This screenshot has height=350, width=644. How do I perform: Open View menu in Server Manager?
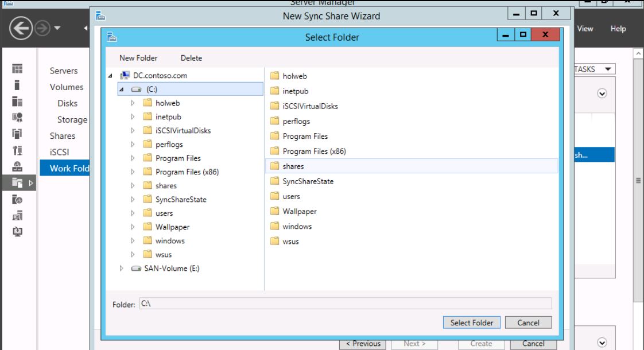(585, 29)
